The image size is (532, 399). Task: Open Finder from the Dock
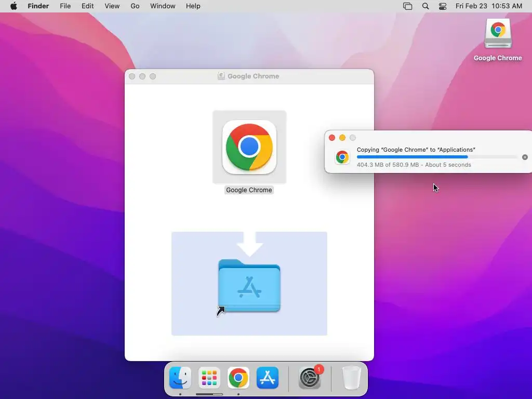tap(180, 378)
